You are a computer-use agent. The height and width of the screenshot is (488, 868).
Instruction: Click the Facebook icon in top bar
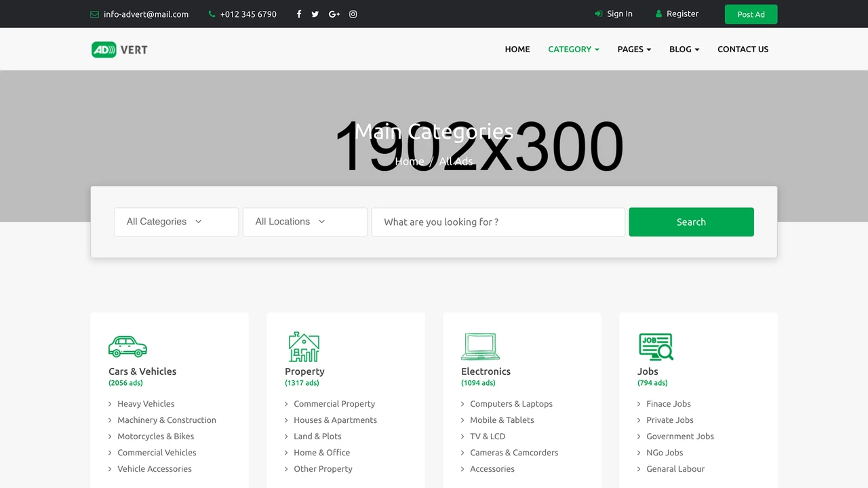coord(299,14)
